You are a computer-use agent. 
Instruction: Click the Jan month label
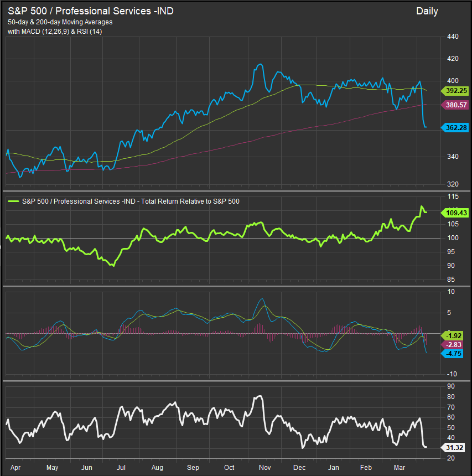tap(333, 468)
